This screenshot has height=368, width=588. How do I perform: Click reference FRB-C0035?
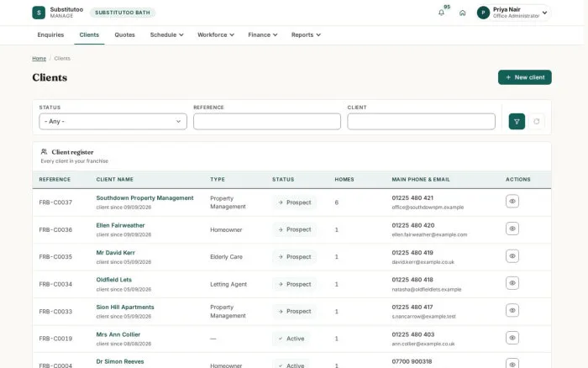click(x=55, y=257)
